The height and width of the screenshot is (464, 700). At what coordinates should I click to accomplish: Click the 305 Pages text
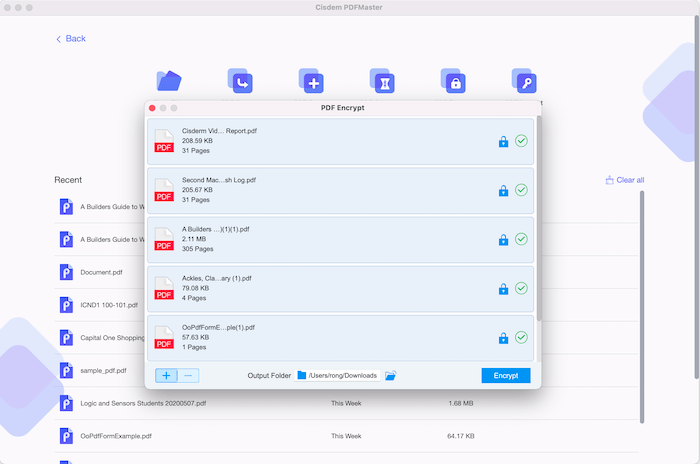point(197,249)
